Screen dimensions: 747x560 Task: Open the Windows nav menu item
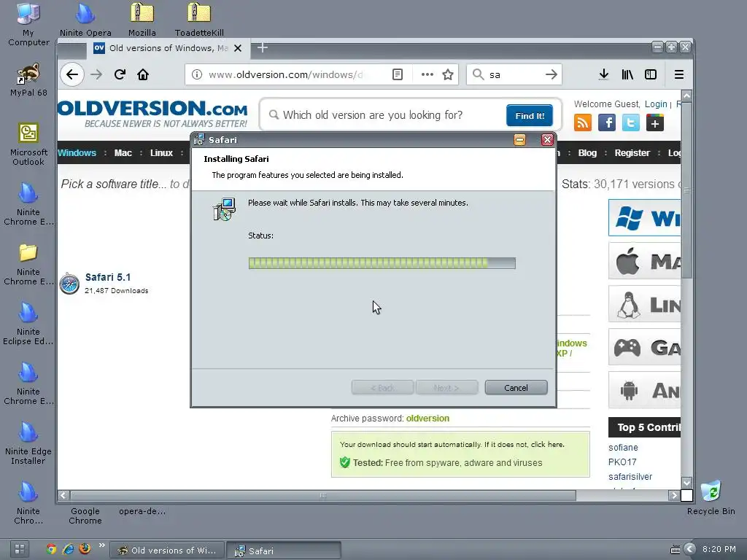click(x=77, y=153)
